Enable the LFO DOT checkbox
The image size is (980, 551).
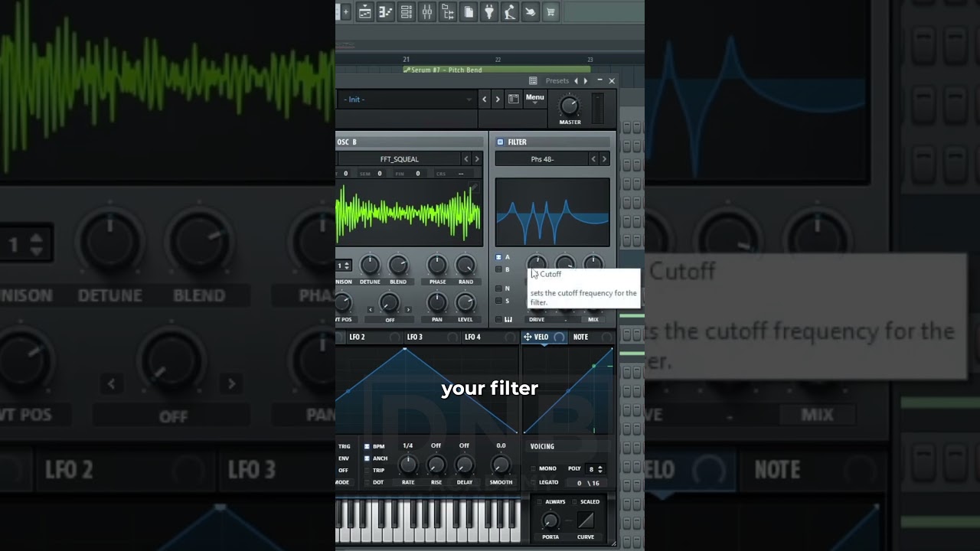[x=367, y=482]
